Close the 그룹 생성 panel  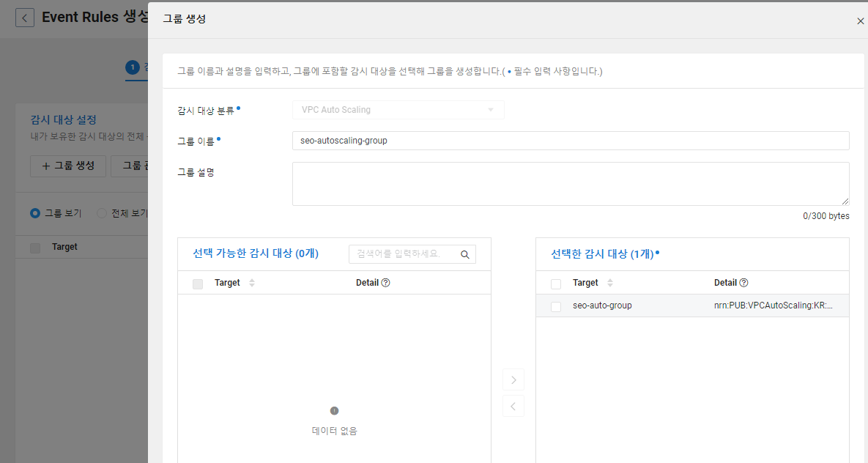click(x=860, y=21)
